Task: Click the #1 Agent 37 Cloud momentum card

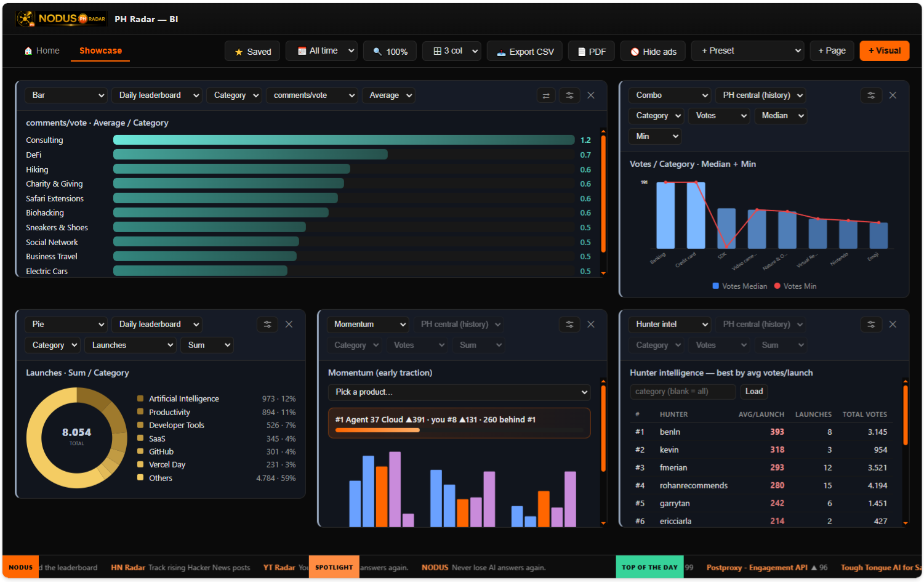Action: [x=459, y=423]
